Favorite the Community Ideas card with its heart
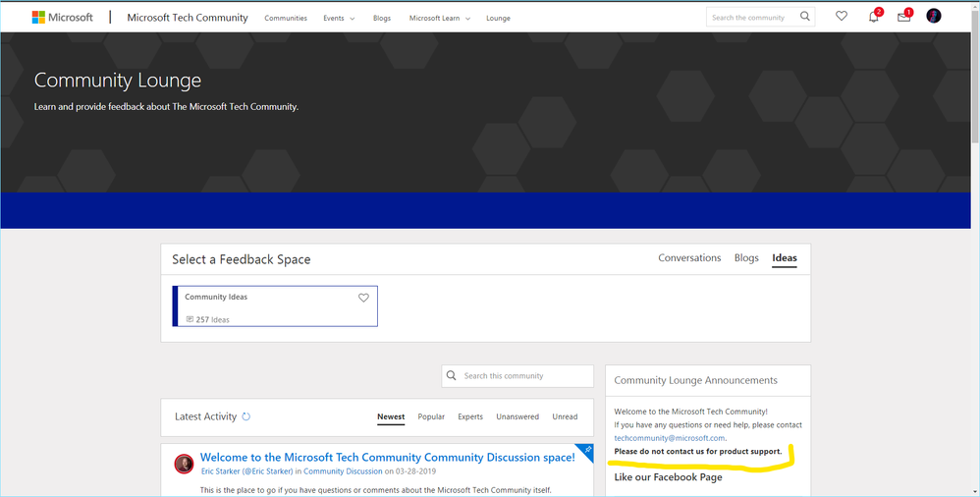 (x=363, y=298)
